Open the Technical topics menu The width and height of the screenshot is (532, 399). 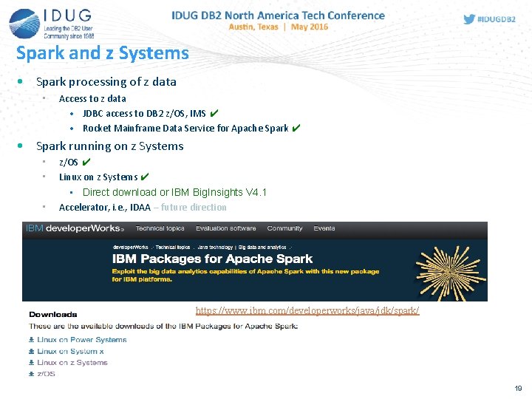pos(160,228)
